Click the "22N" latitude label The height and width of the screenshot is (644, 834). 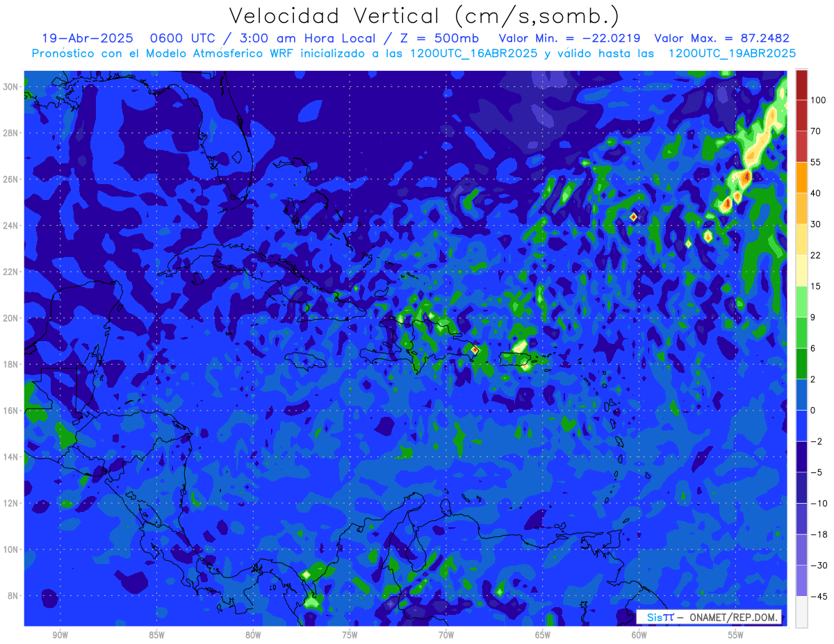[x=11, y=272]
